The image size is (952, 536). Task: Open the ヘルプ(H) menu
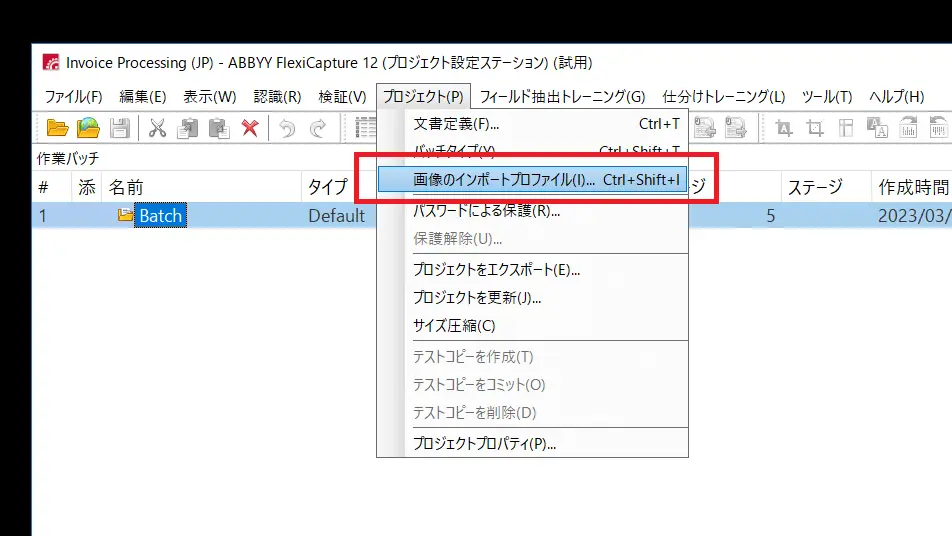coord(896,97)
